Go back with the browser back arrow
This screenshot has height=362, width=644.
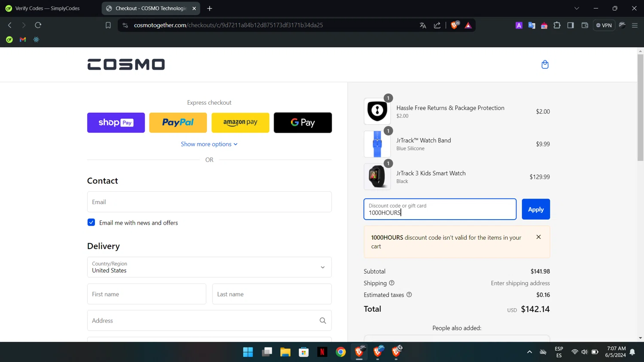pos(9,25)
